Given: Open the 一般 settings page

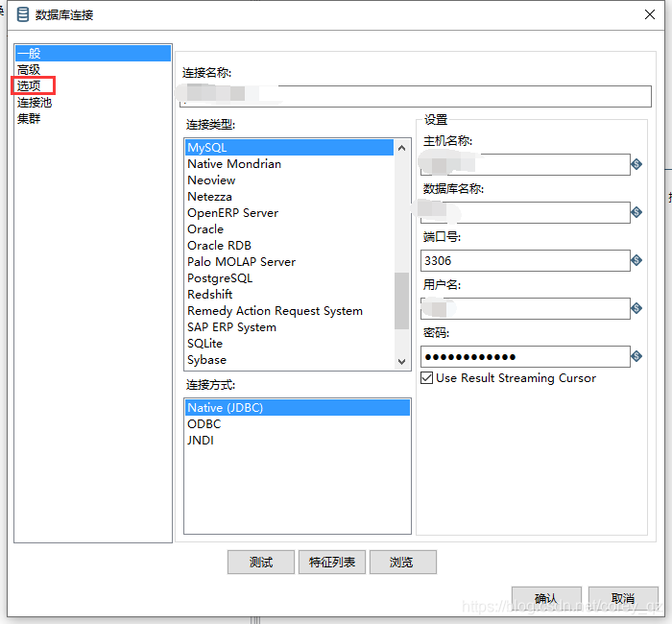Looking at the screenshot, I should [93, 54].
